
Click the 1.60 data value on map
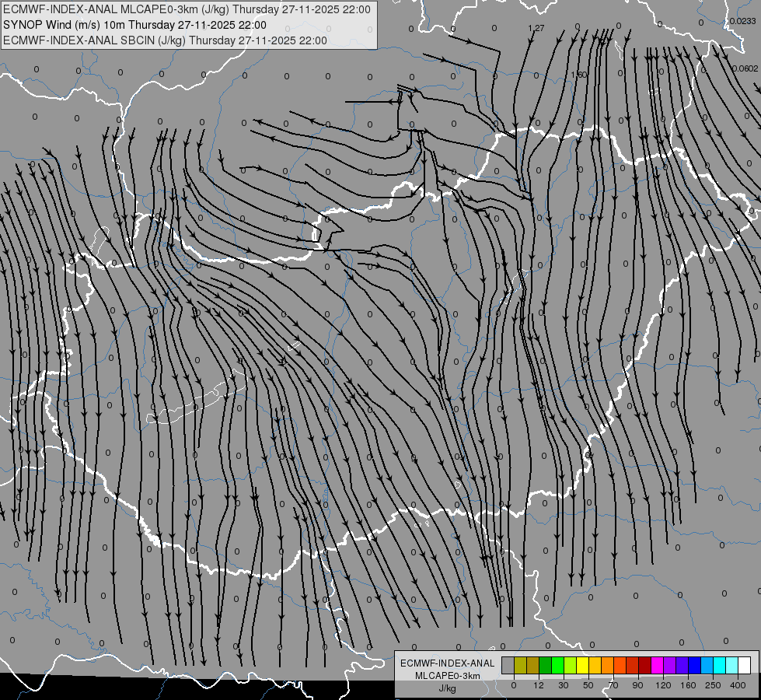click(578, 75)
